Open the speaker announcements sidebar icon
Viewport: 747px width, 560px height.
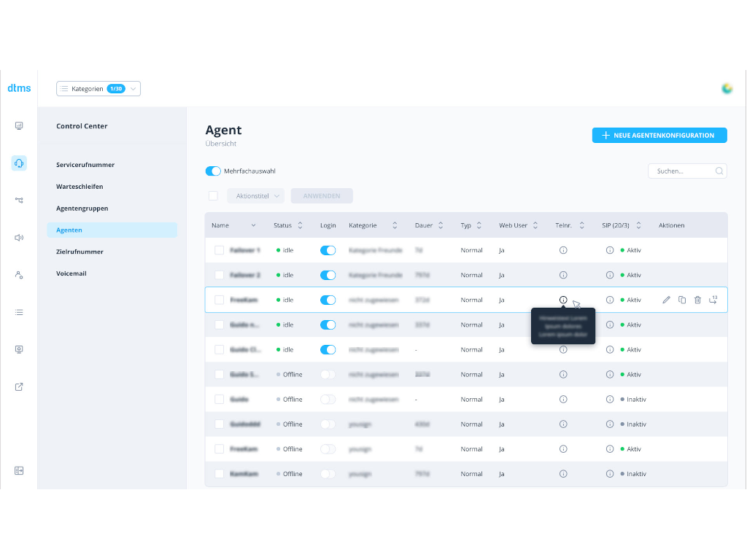coord(19,238)
